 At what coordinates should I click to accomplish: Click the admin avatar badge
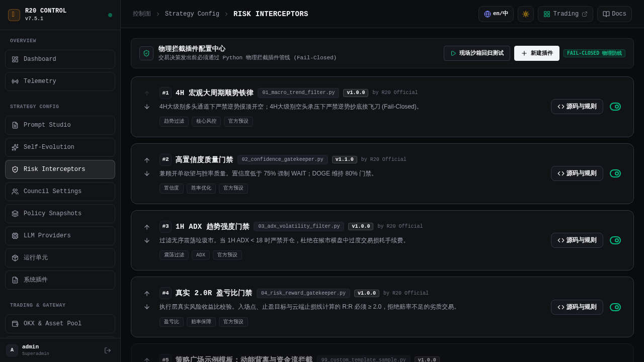tap(12, 350)
